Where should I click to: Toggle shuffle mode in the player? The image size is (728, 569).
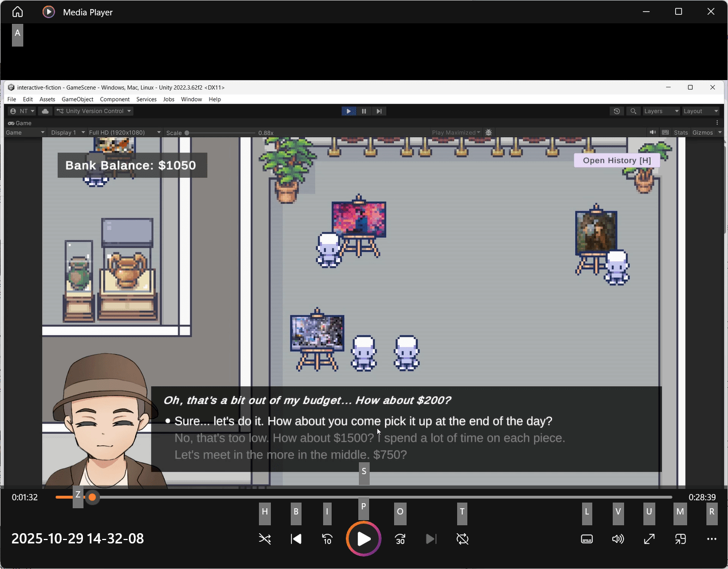tap(265, 539)
